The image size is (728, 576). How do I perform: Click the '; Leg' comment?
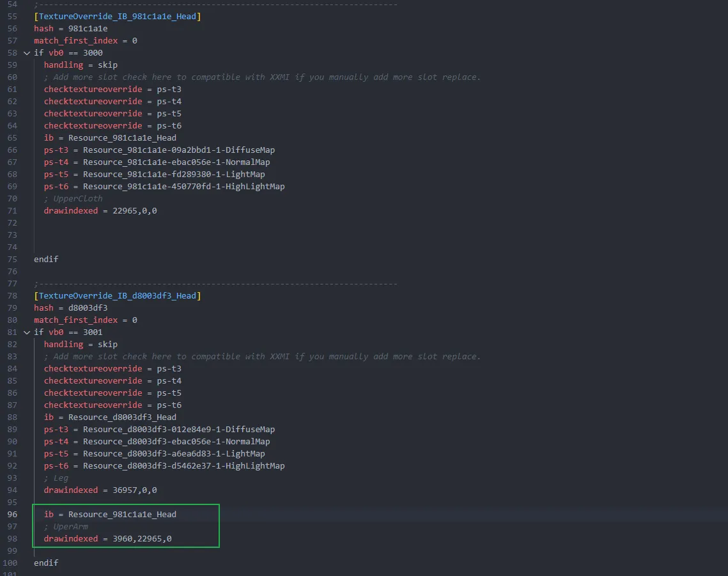click(56, 478)
